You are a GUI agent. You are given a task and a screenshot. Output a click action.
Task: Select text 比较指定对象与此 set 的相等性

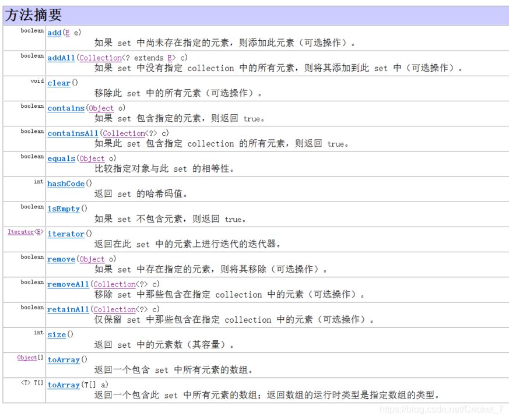pos(162,169)
